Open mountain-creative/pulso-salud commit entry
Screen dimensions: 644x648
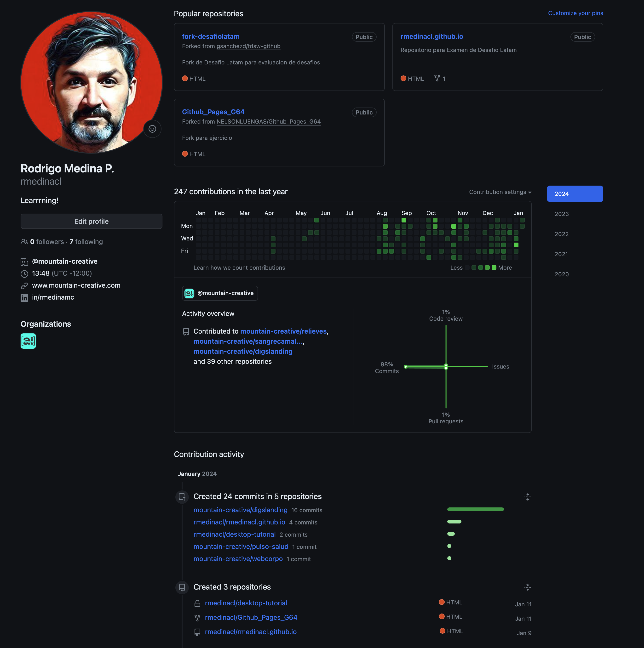click(241, 546)
